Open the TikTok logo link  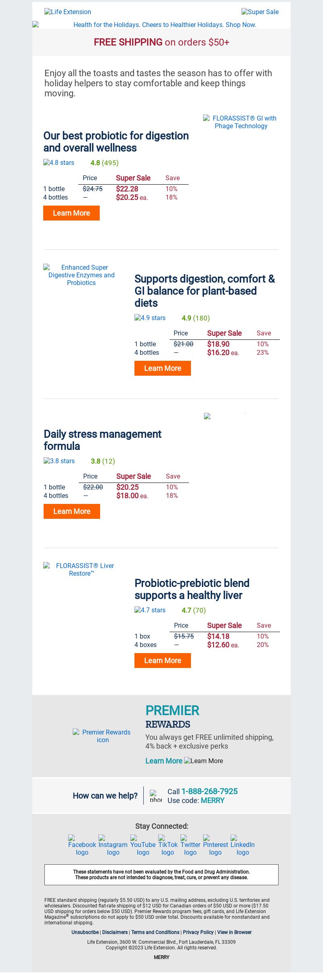(168, 845)
